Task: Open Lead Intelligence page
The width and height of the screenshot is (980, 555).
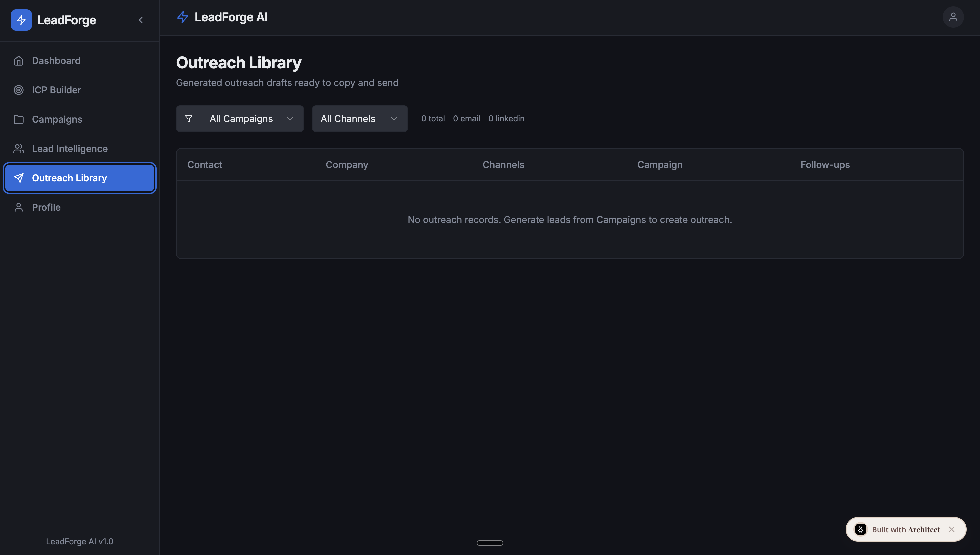Action: [x=79, y=149]
